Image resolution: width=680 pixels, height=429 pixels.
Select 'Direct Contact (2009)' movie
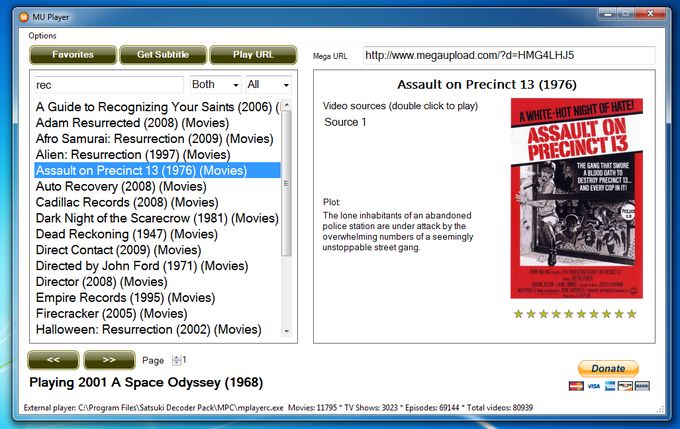coord(158,250)
